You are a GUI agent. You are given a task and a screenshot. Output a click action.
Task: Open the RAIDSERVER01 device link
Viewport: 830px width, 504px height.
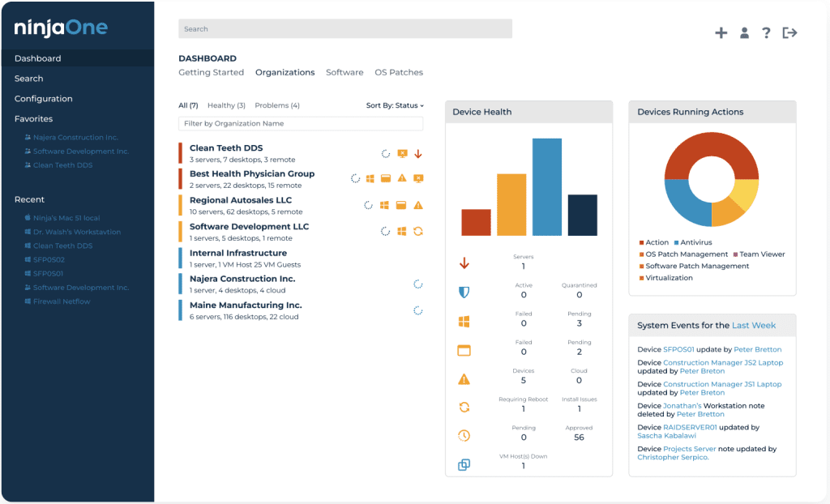[x=690, y=427]
